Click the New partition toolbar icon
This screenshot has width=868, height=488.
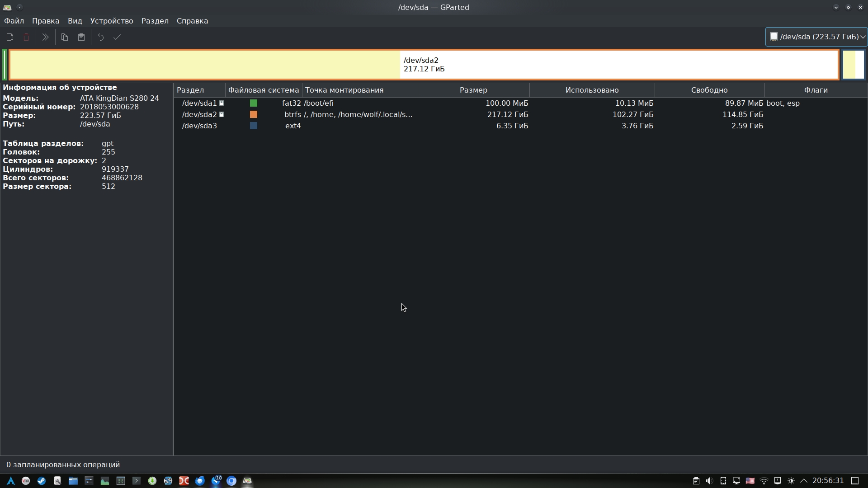(x=10, y=38)
